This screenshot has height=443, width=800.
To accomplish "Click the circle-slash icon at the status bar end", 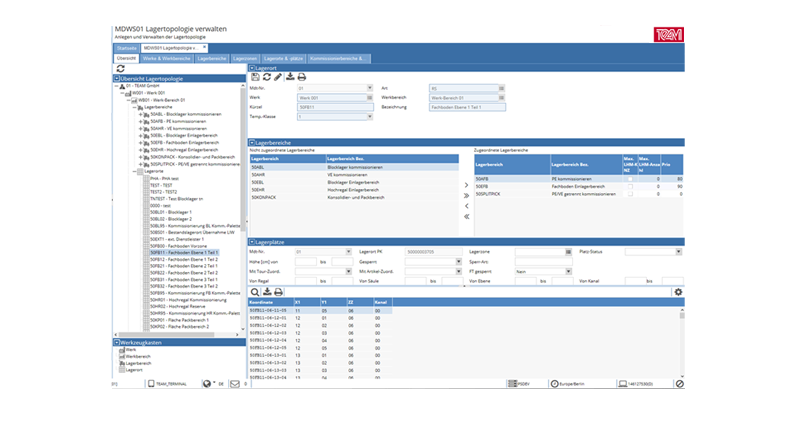I will pos(680,384).
